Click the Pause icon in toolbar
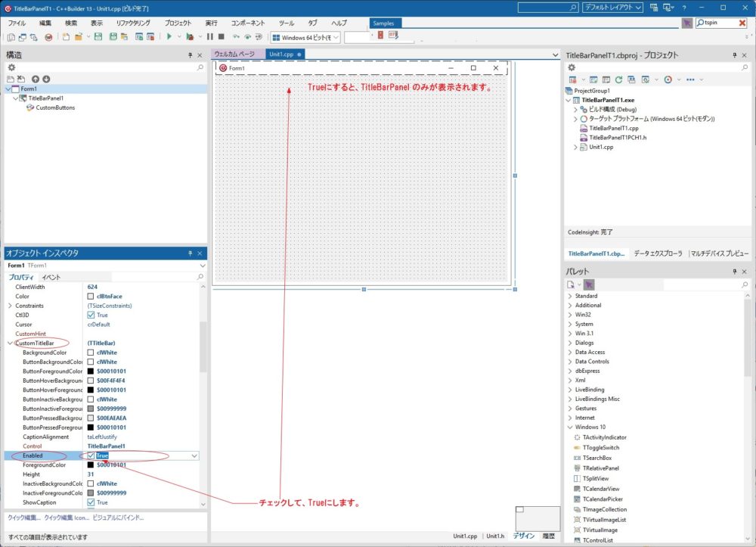 (x=210, y=36)
